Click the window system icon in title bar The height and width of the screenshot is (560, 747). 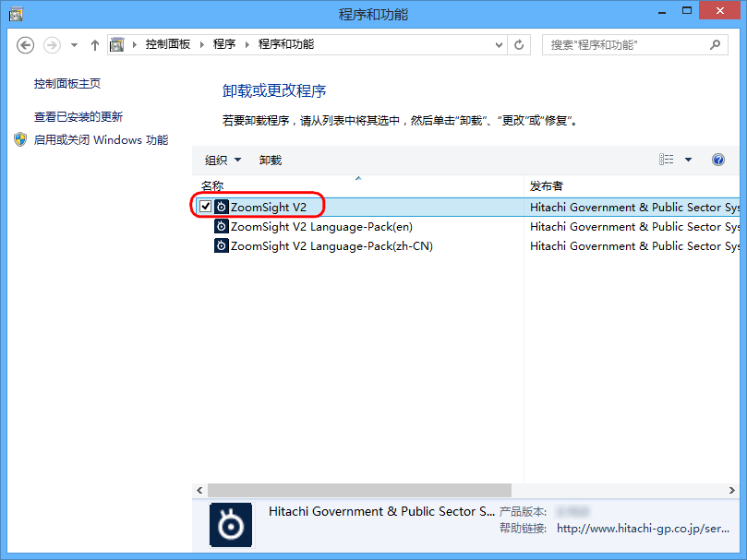click(x=16, y=14)
